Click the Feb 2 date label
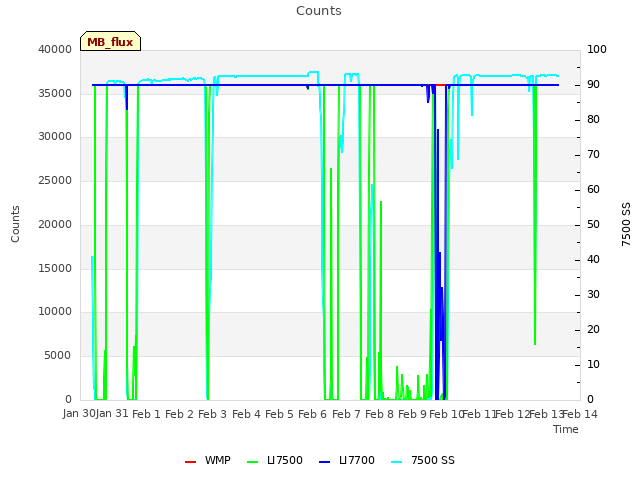640x480 pixels. pyautogui.click(x=180, y=414)
